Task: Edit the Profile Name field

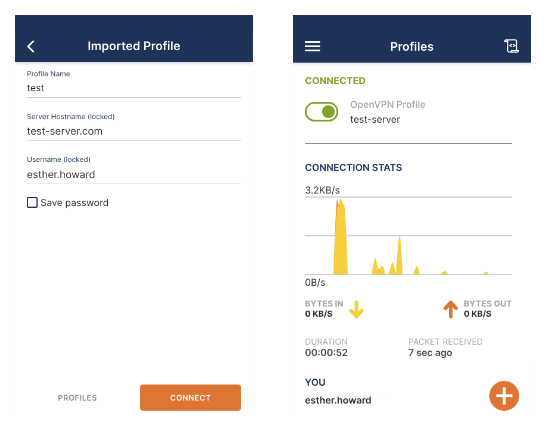Action: [x=134, y=88]
